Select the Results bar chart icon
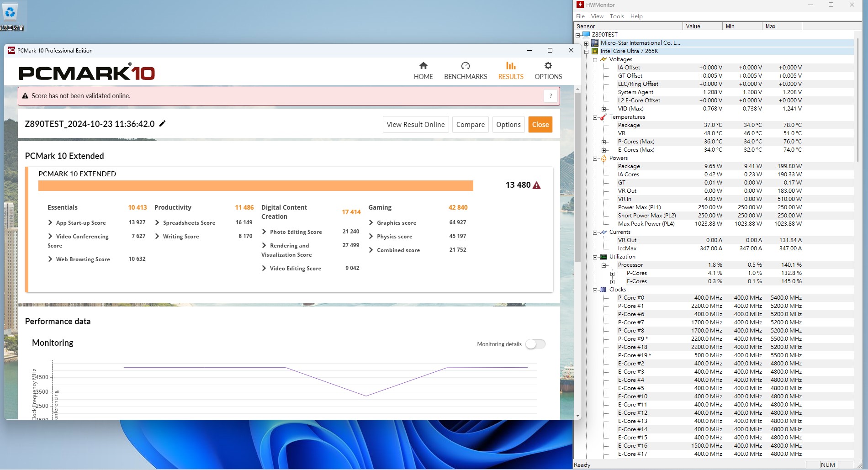The image size is (868, 470). point(510,66)
